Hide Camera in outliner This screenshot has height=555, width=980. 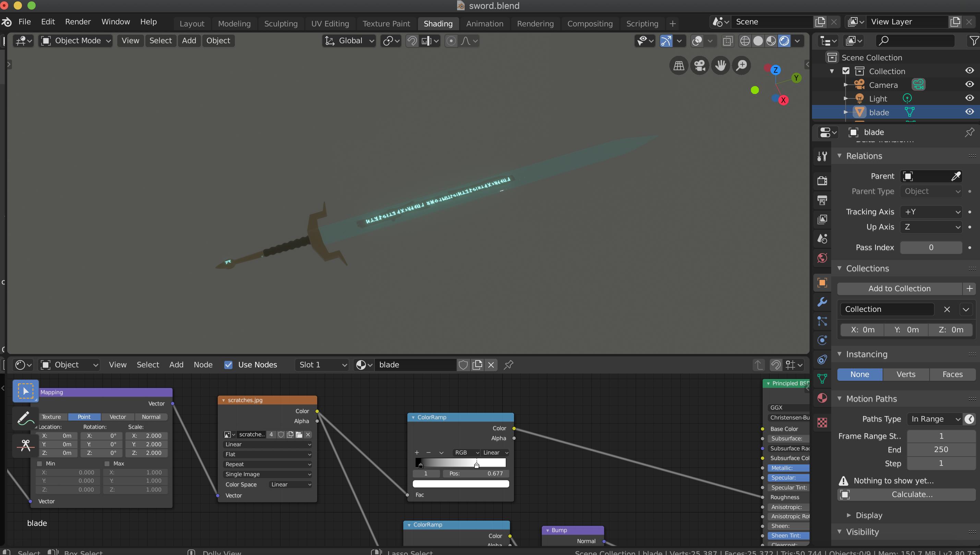[x=969, y=85]
